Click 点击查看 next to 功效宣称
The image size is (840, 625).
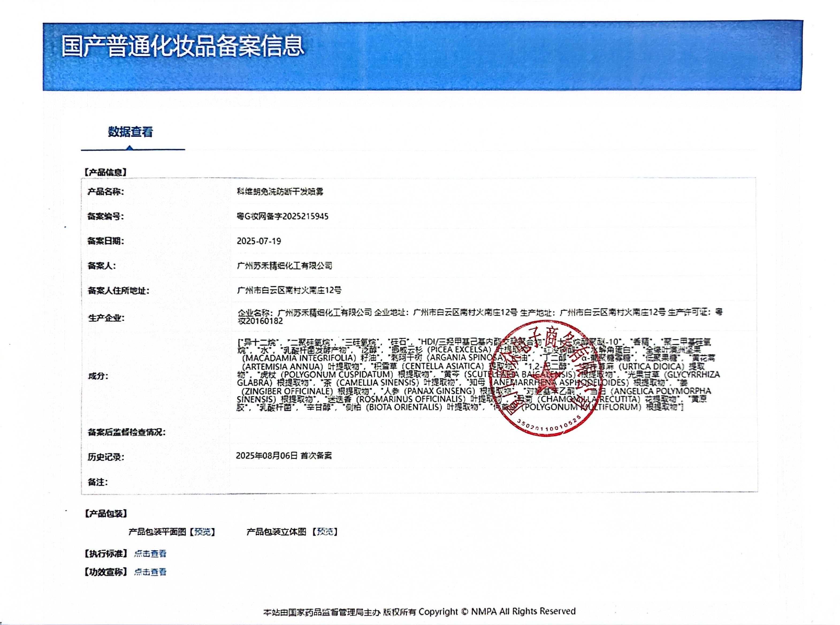pos(150,572)
